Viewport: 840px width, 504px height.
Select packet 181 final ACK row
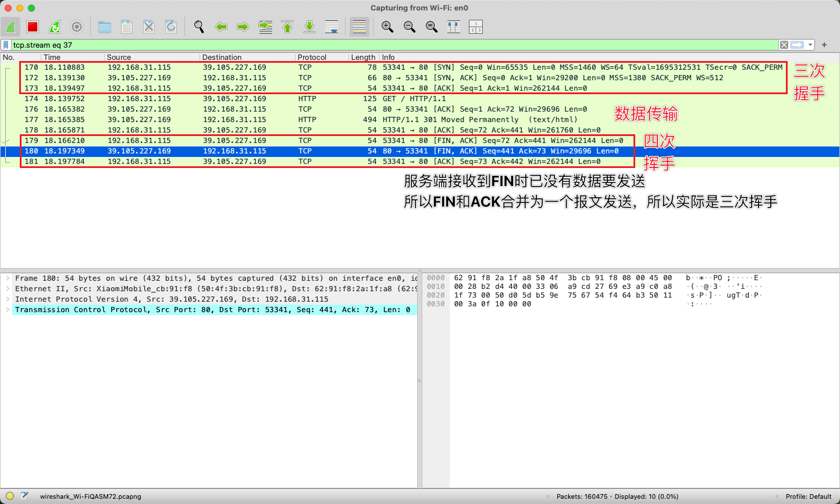click(x=420, y=162)
